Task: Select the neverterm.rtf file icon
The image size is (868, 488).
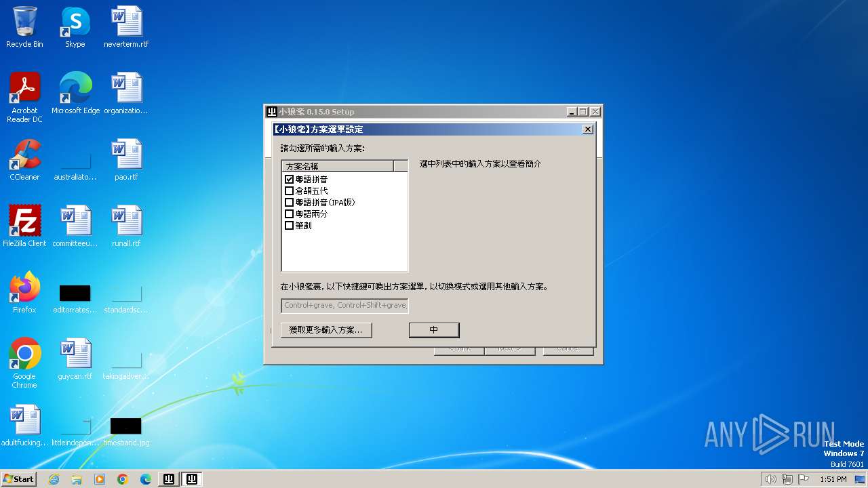Action: click(126, 27)
